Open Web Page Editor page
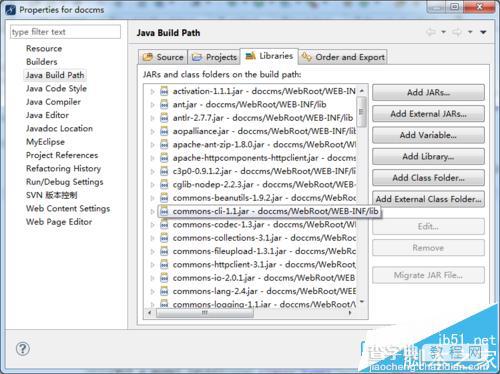The height and width of the screenshot is (374, 500). [x=59, y=222]
